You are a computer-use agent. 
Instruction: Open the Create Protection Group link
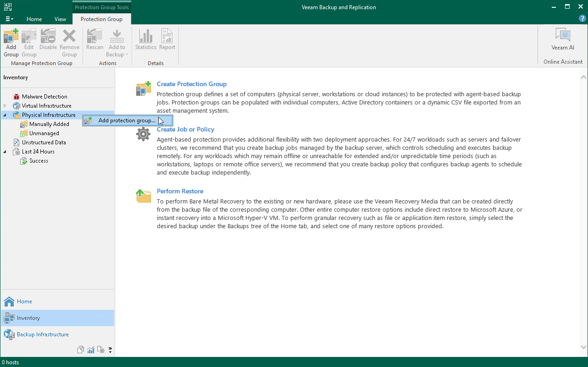coord(192,84)
